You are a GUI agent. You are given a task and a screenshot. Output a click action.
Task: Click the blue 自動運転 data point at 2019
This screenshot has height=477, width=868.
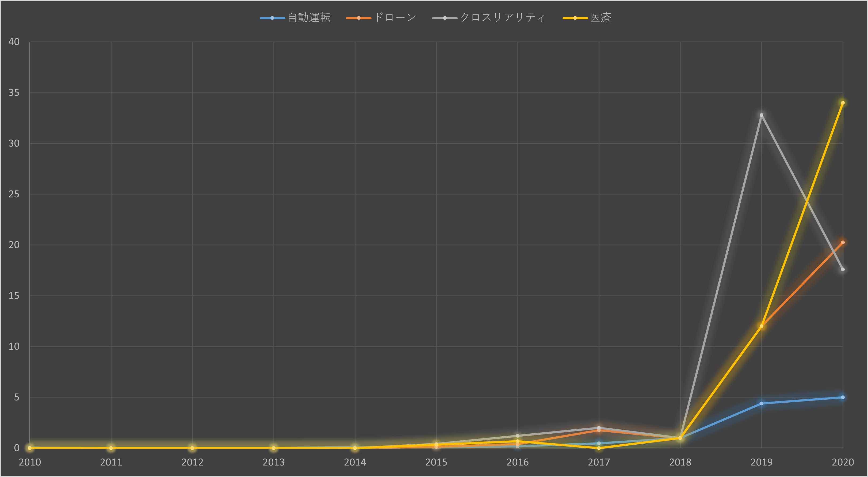pos(762,403)
